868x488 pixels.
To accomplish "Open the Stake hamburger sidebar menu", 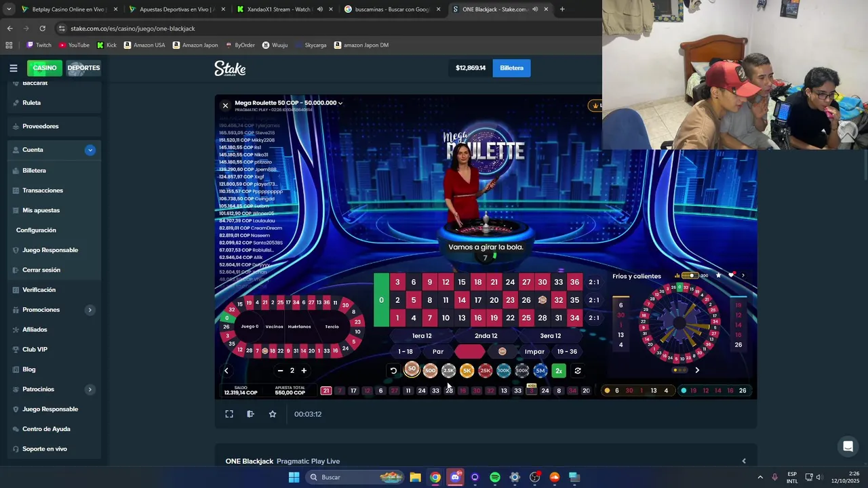I will (13, 68).
